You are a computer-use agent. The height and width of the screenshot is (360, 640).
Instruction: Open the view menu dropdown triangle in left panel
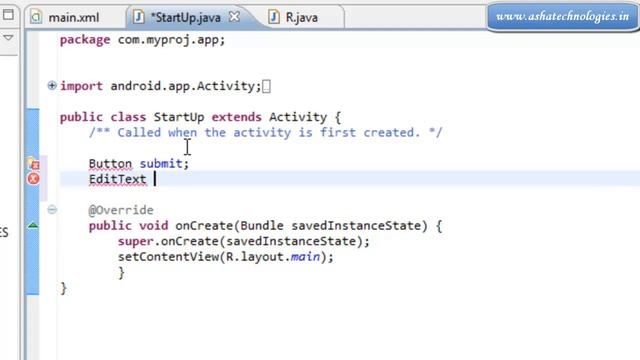[x=8, y=38]
